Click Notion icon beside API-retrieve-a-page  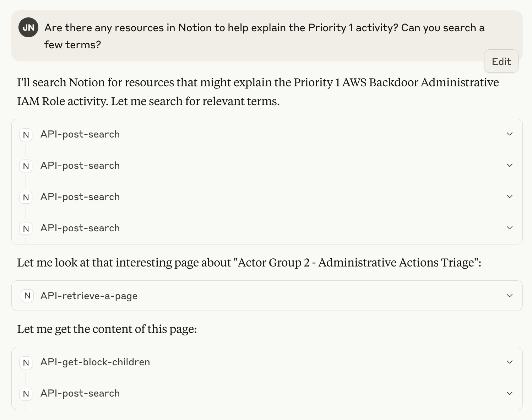(x=27, y=296)
